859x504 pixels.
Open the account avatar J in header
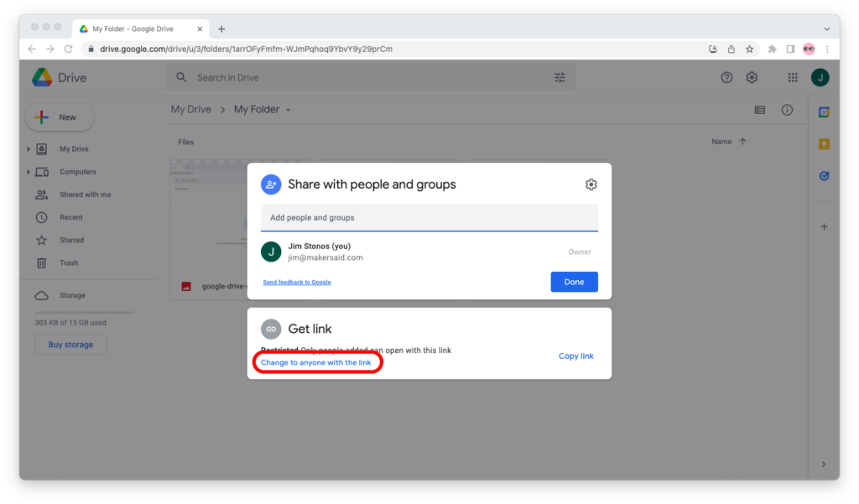click(x=820, y=78)
